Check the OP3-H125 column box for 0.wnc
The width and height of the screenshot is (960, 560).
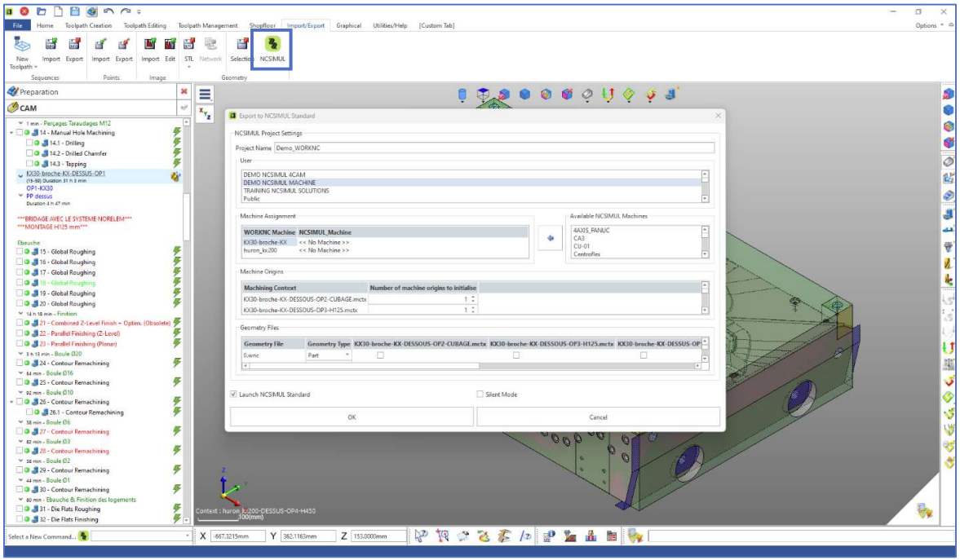coord(516,355)
